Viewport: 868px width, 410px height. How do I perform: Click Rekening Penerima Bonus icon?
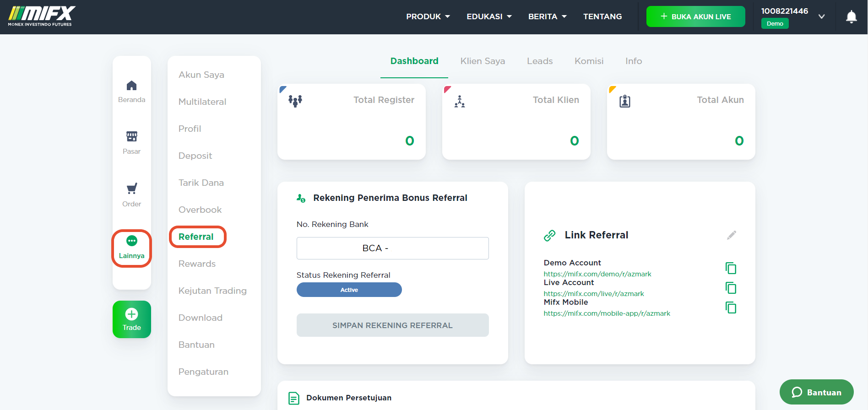(301, 198)
